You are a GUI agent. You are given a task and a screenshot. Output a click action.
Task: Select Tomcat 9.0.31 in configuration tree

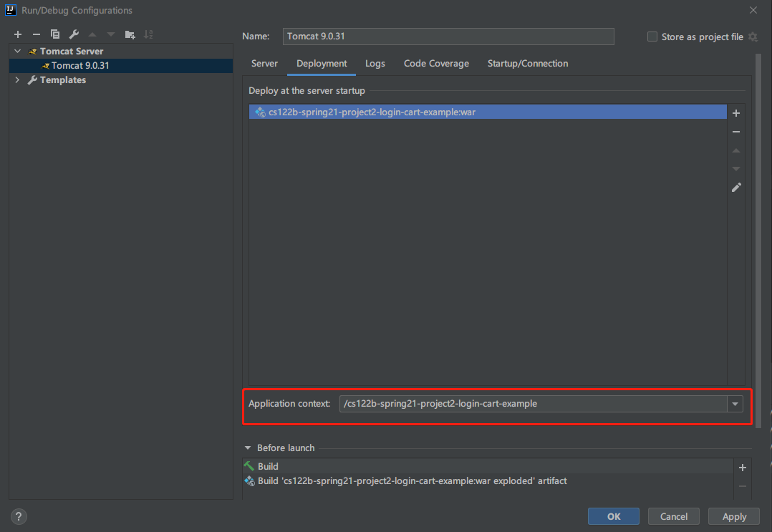pos(120,65)
